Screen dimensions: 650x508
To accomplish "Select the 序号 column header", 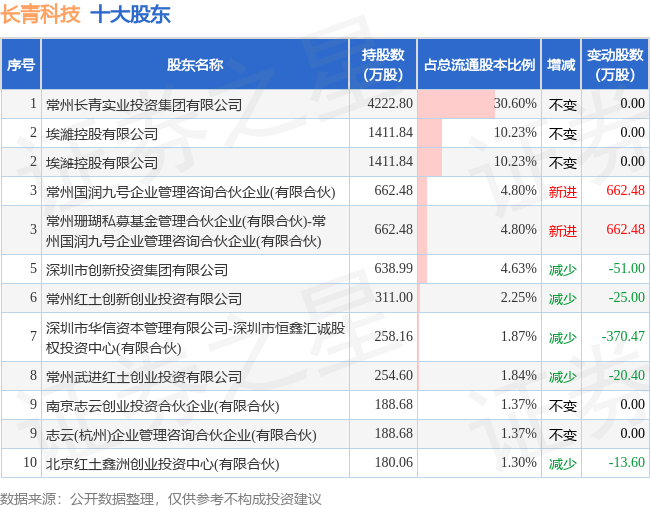I will tap(21, 65).
